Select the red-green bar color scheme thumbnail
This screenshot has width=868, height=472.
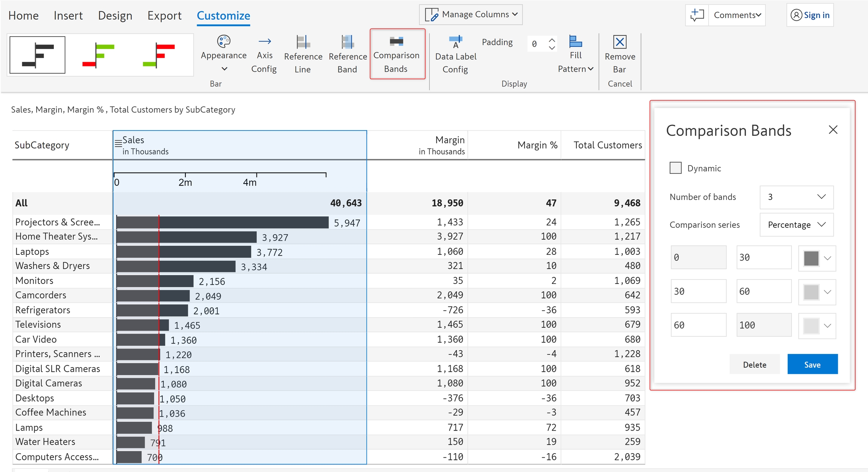pos(159,55)
